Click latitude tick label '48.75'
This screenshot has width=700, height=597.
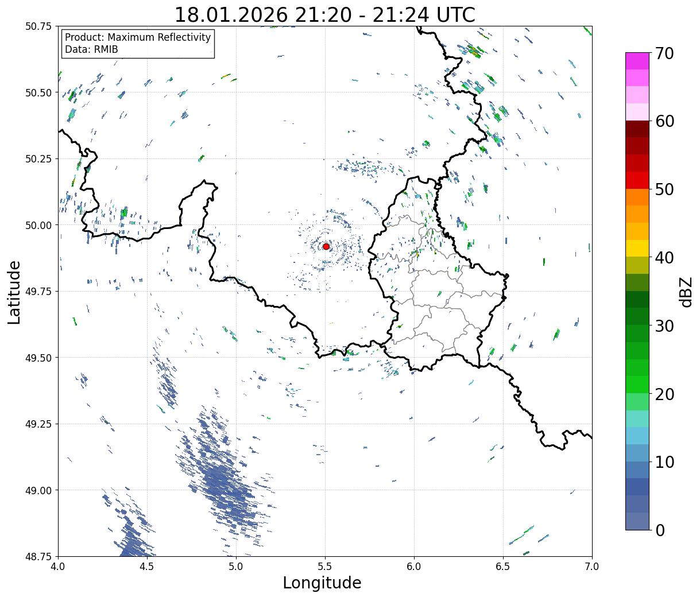click(x=38, y=556)
